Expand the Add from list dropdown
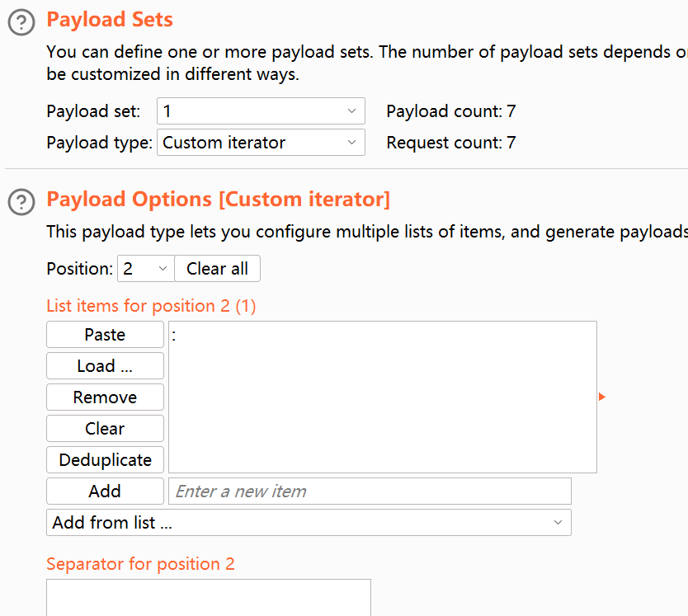This screenshot has width=688, height=616. [309, 523]
